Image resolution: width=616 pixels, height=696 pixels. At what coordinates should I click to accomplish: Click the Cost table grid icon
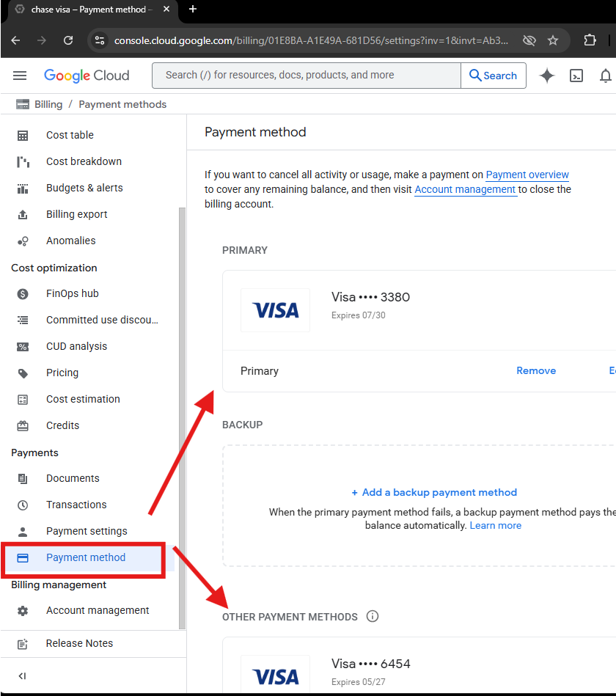[x=23, y=136]
